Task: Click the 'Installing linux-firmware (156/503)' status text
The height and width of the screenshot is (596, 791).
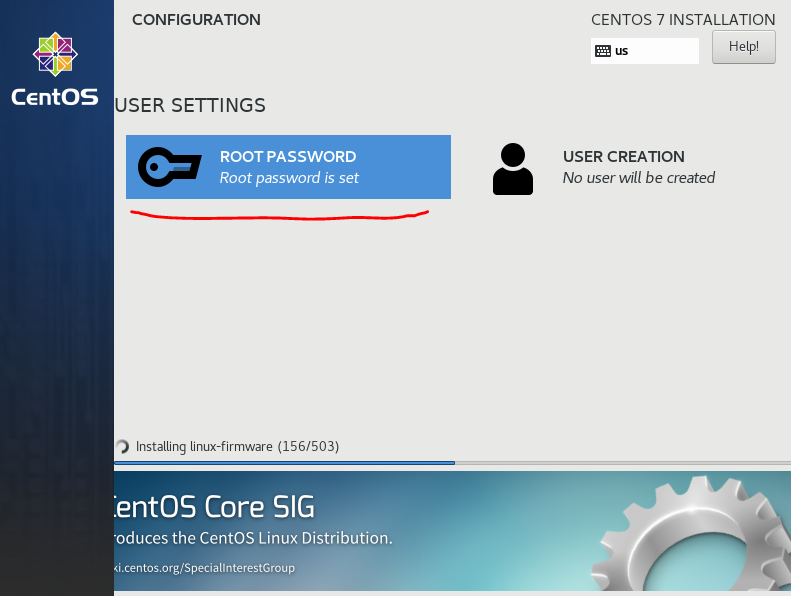Action: click(237, 447)
